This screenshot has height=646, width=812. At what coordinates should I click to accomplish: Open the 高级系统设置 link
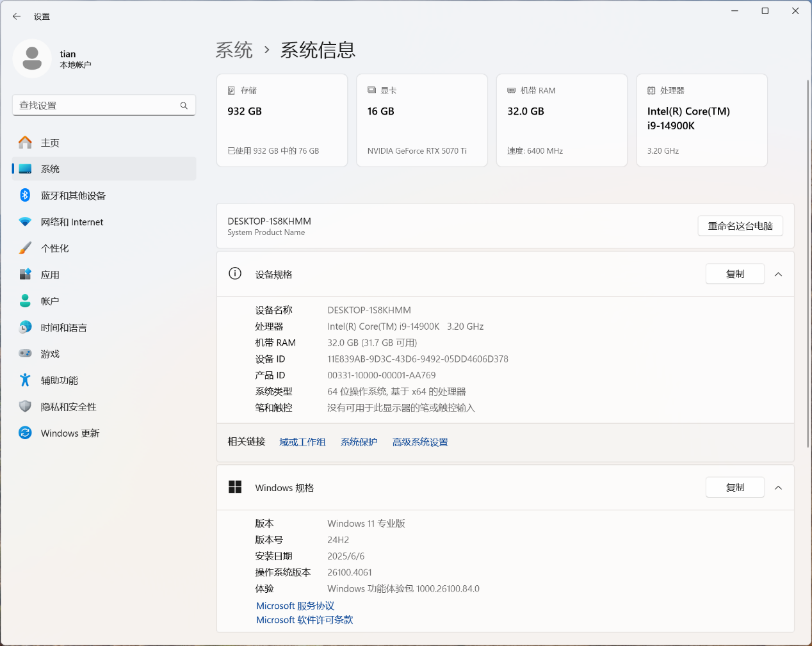(420, 442)
